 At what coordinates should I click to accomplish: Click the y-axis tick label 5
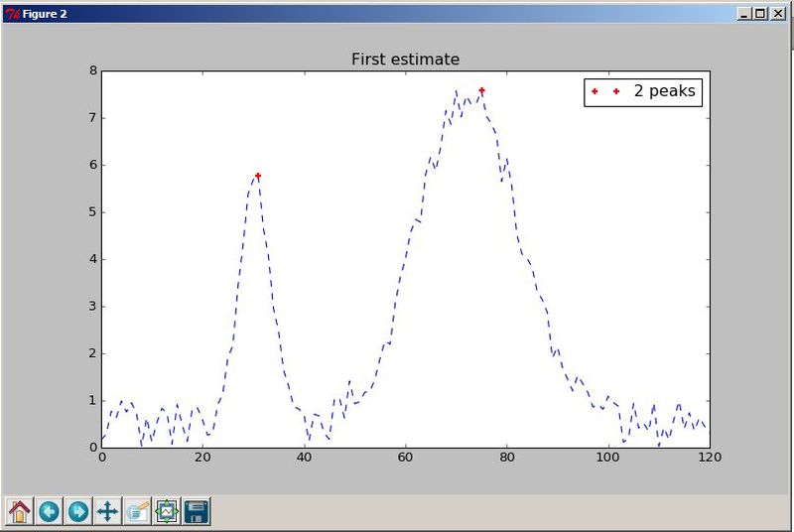[93, 212]
